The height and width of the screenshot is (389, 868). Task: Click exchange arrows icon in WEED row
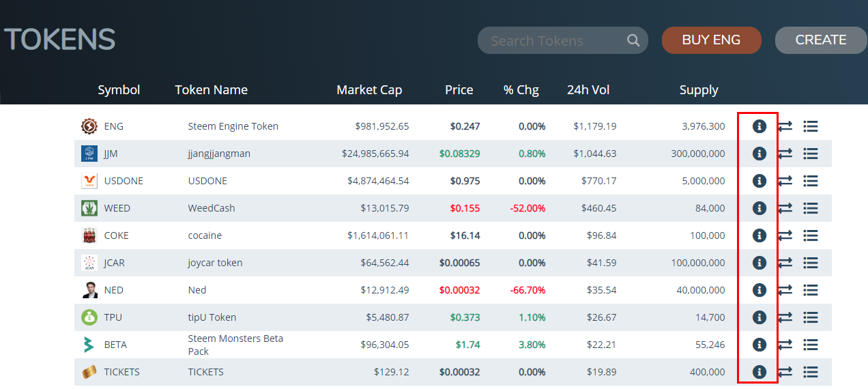pos(785,208)
